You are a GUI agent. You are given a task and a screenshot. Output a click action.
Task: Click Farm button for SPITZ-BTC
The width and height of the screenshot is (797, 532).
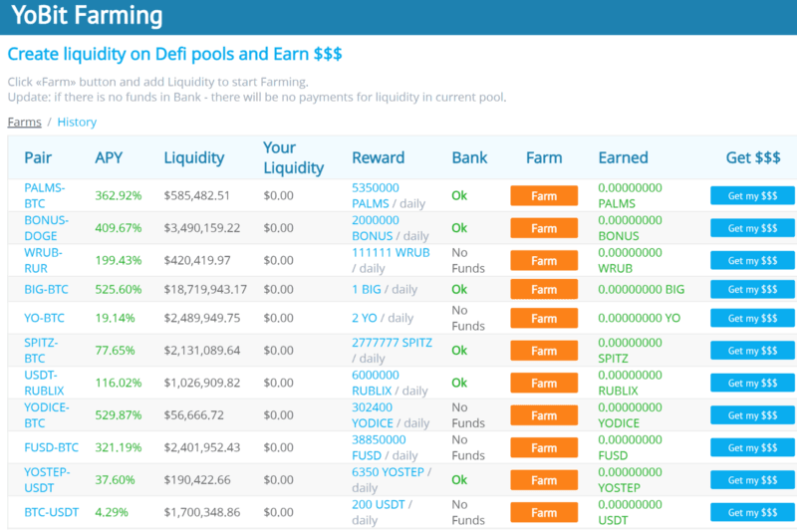pos(544,351)
